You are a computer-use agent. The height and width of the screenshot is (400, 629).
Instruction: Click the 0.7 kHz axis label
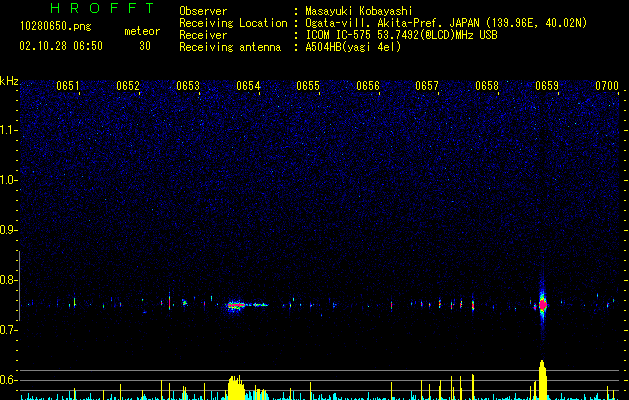coord(9,330)
